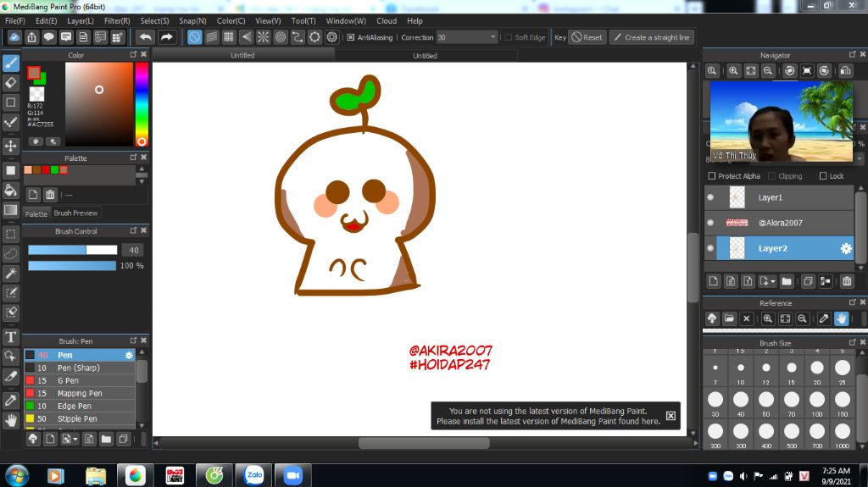The image size is (868, 487).
Task: Open settings gear for Layer2
Action: coord(846,248)
